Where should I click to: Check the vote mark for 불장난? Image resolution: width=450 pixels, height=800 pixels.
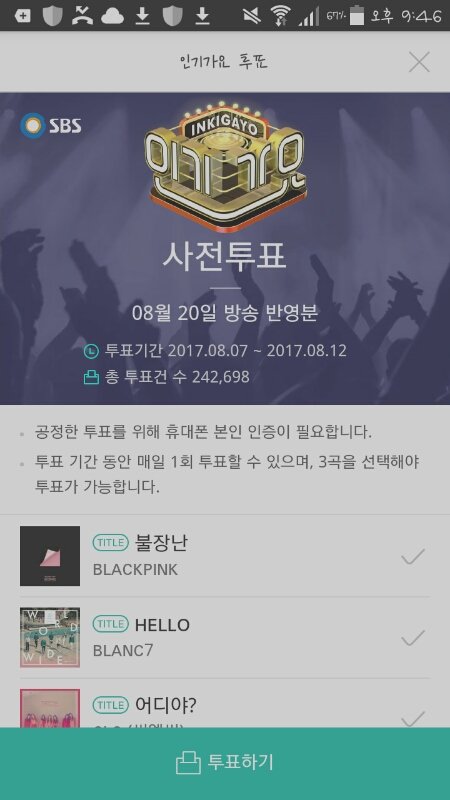413,556
